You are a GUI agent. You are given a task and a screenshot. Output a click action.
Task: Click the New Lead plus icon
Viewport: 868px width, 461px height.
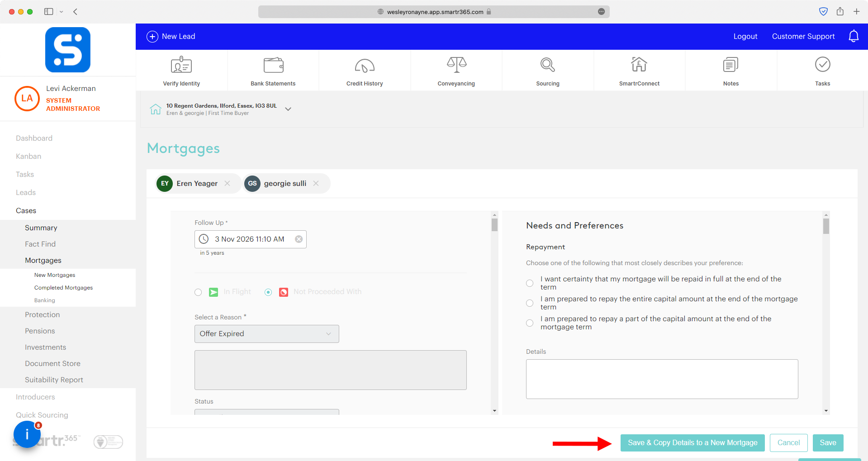(x=152, y=37)
